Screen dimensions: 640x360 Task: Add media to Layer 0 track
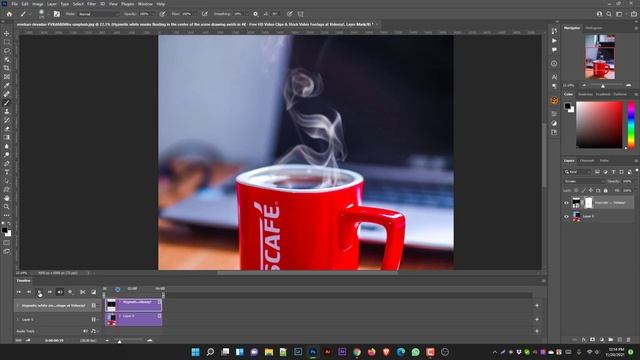[x=537, y=320]
